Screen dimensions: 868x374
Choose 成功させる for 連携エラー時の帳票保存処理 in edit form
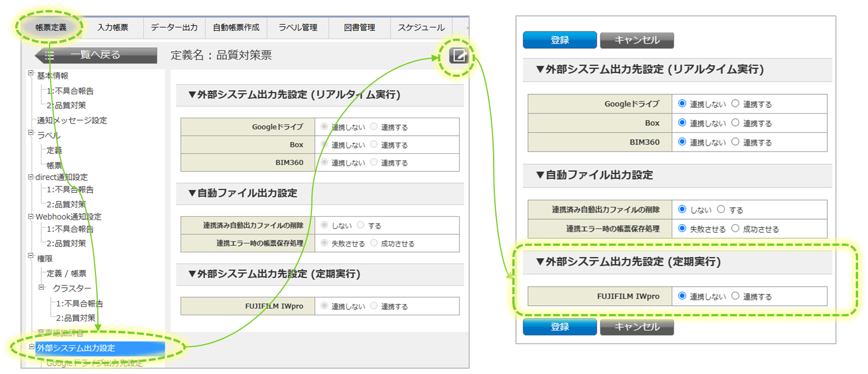coord(735,229)
